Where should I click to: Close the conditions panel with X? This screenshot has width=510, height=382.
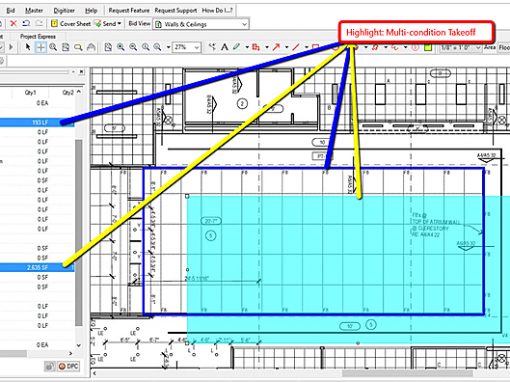pyautogui.click(x=81, y=72)
